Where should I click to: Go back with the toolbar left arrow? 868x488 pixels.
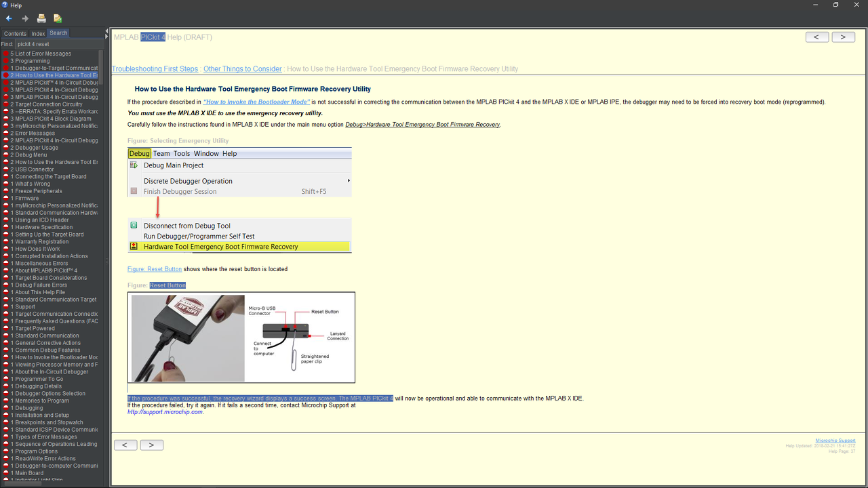tap(9, 18)
